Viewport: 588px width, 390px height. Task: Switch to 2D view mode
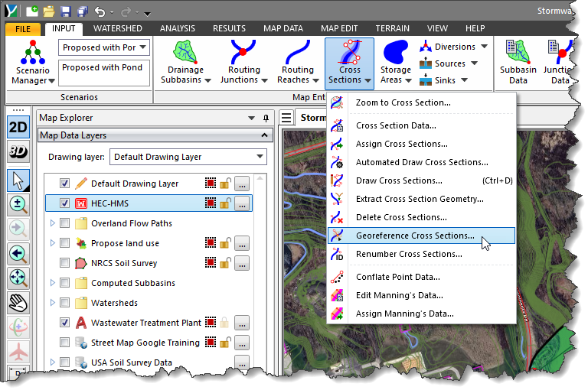[x=18, y=127]
